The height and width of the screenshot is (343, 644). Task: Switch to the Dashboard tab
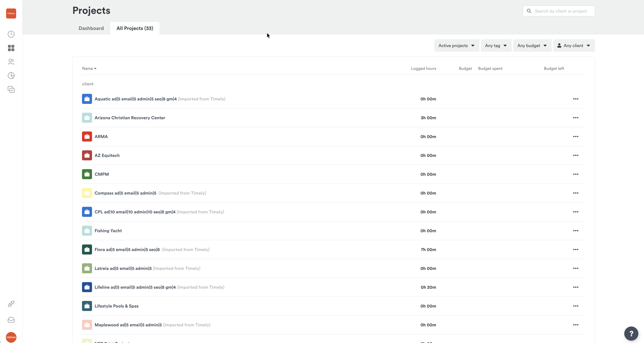tap(91, 28)
